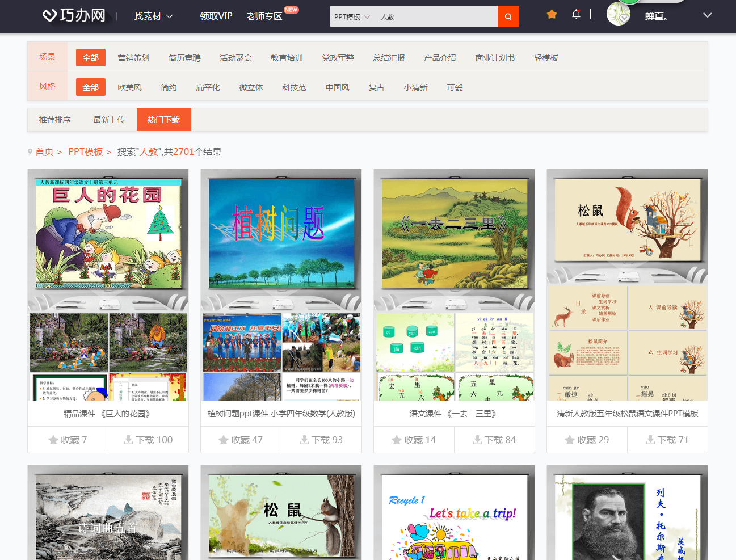Choose style filter 科技范
Screen dimensions: 736x560
[294, 87]
